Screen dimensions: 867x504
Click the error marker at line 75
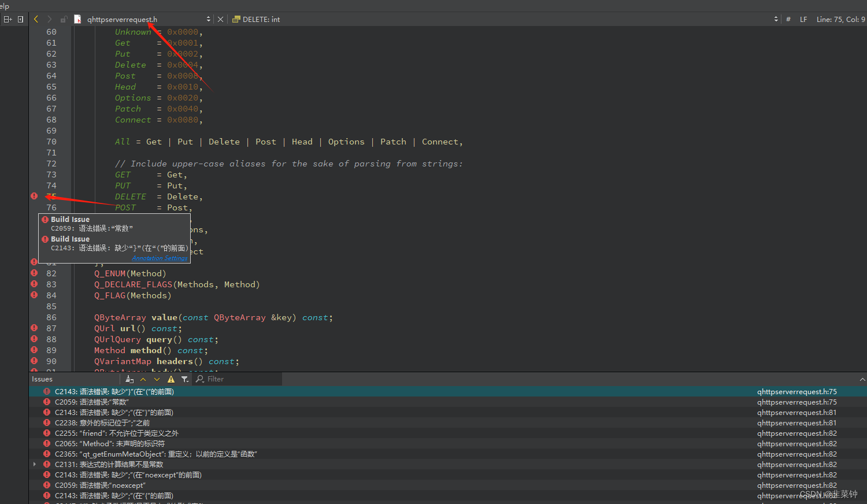click(34, 196)
